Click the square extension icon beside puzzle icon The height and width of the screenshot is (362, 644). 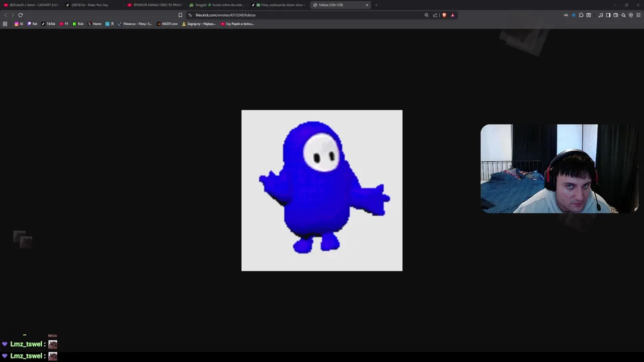click(x=589, y=15)
